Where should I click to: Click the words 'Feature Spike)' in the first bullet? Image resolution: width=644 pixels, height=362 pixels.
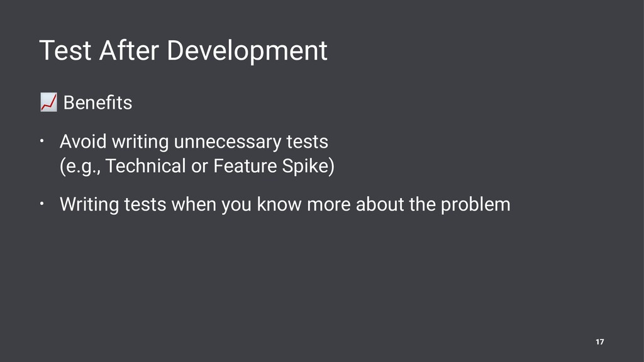tap(274, 166)
